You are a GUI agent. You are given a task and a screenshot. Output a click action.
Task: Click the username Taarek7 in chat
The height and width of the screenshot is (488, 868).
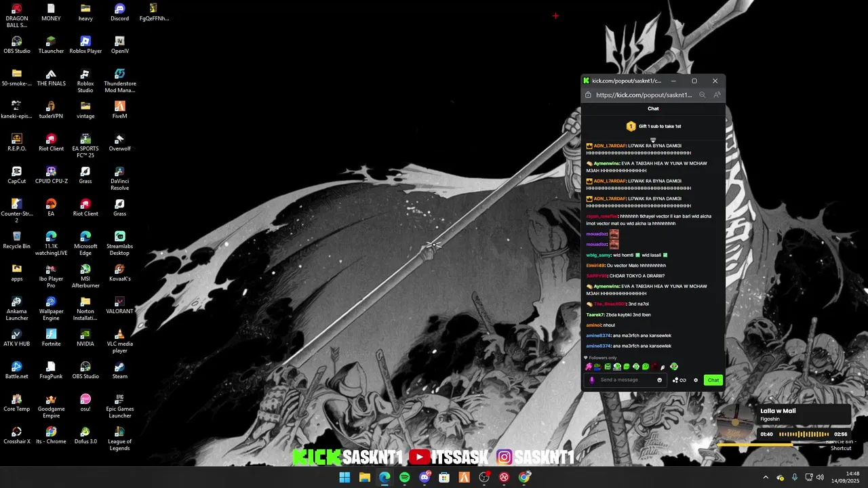pyautogui.click(x=595, y=314)
